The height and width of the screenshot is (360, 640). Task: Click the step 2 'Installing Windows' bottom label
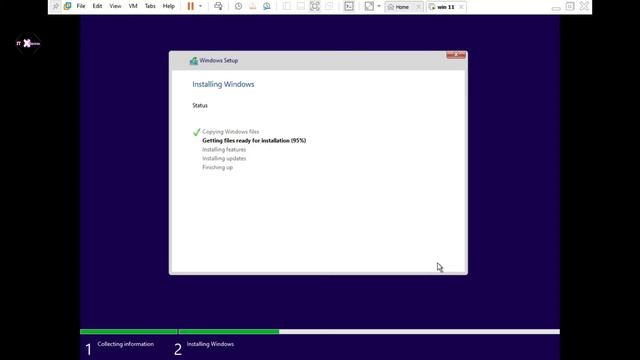(x=210, y=344)
